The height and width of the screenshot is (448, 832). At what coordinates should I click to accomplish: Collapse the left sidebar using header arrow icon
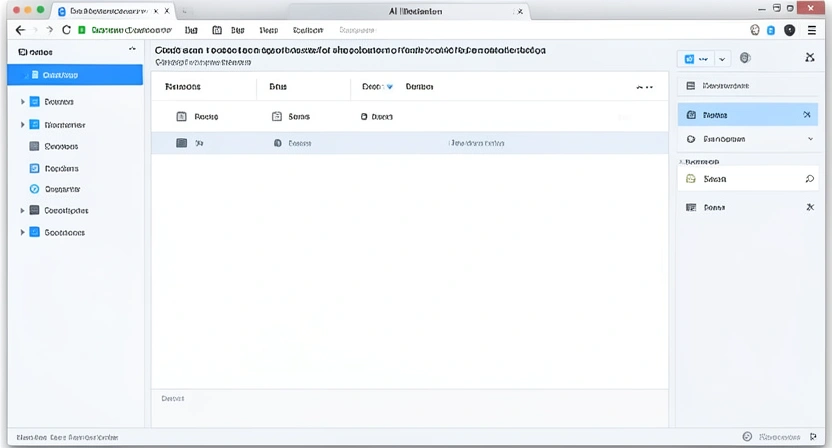(x=132, y=49)
